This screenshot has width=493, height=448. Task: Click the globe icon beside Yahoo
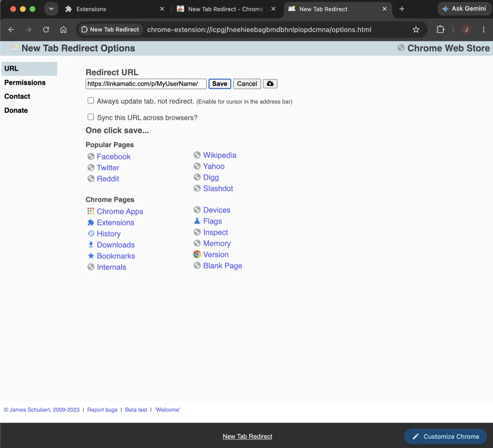pos(197,166)
